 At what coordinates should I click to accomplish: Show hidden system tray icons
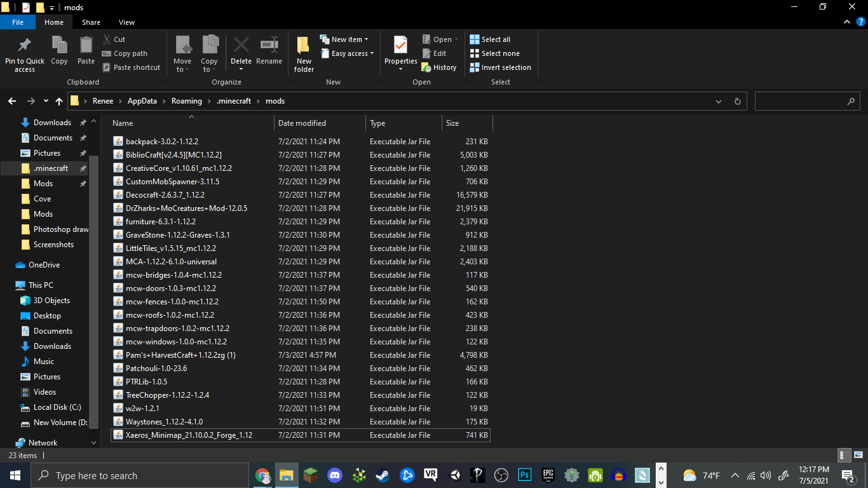point(735,475)
